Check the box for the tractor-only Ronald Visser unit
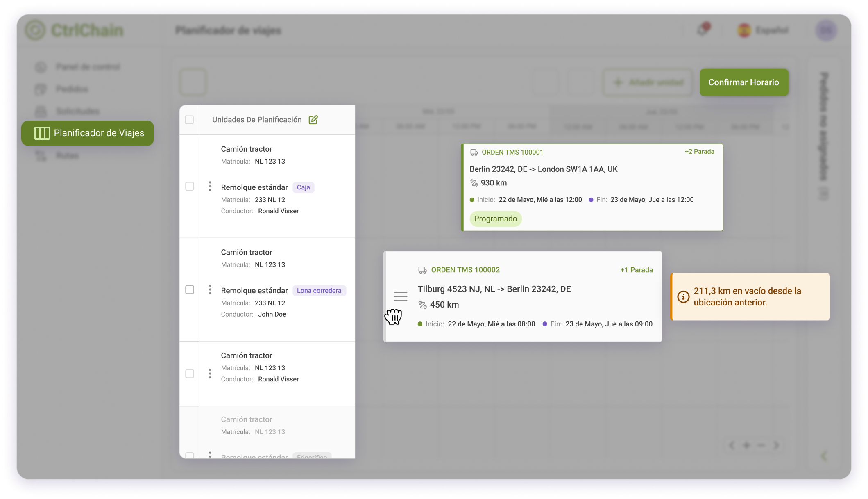868x499 pixels. (x=190, y=374)
